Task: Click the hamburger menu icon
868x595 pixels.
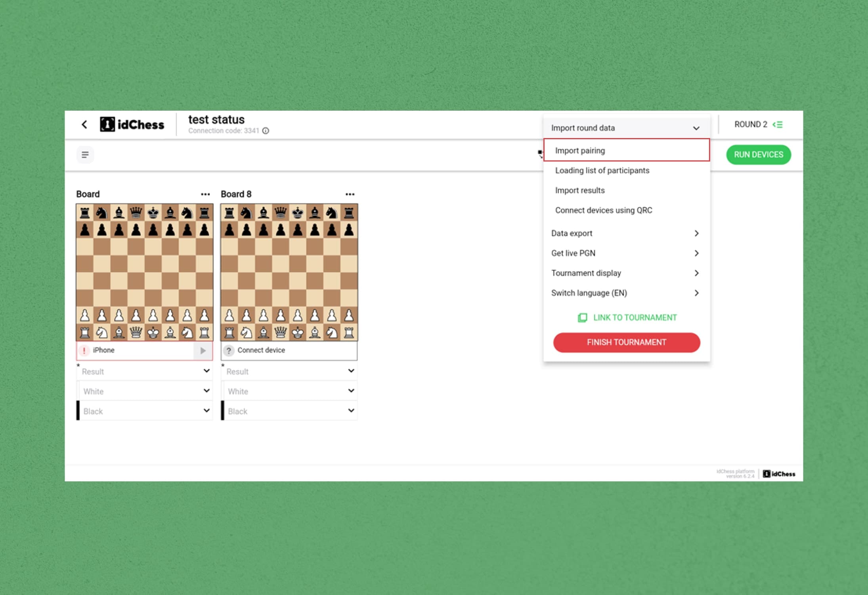Action: point(85,155)
